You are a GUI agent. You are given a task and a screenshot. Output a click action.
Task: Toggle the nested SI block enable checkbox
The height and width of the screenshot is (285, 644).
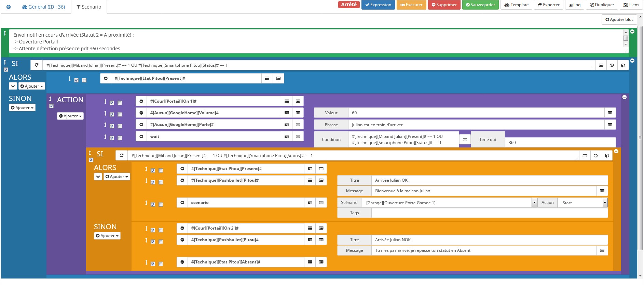click(x=91, y=160)
